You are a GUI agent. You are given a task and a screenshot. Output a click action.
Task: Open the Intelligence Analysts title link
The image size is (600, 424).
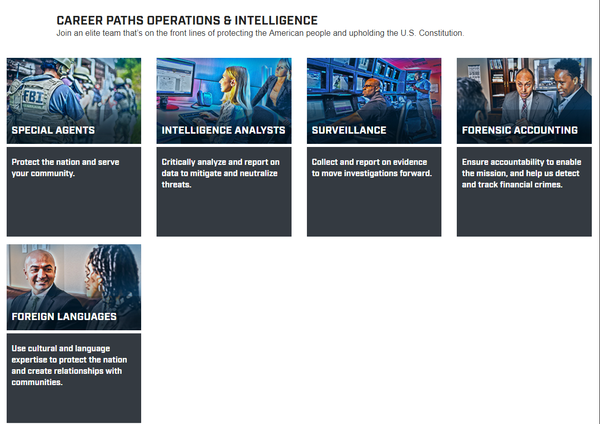[x=223, y=130]
